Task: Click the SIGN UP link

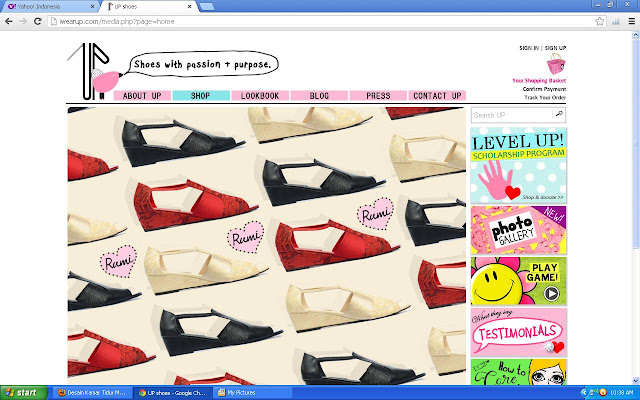Action: click(555, 48)
